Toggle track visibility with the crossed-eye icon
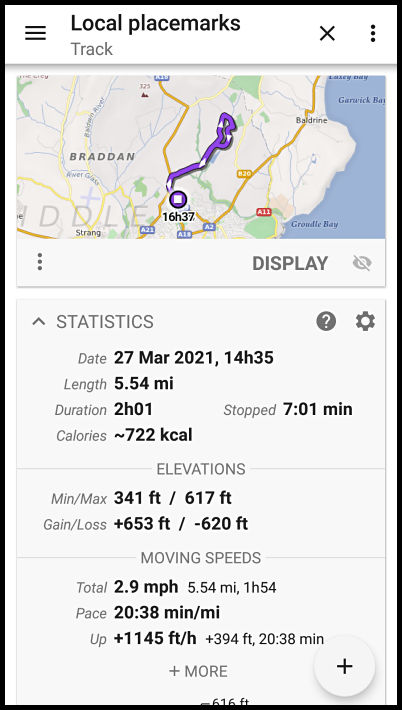The image size is (402, 710). pos(362,263)
